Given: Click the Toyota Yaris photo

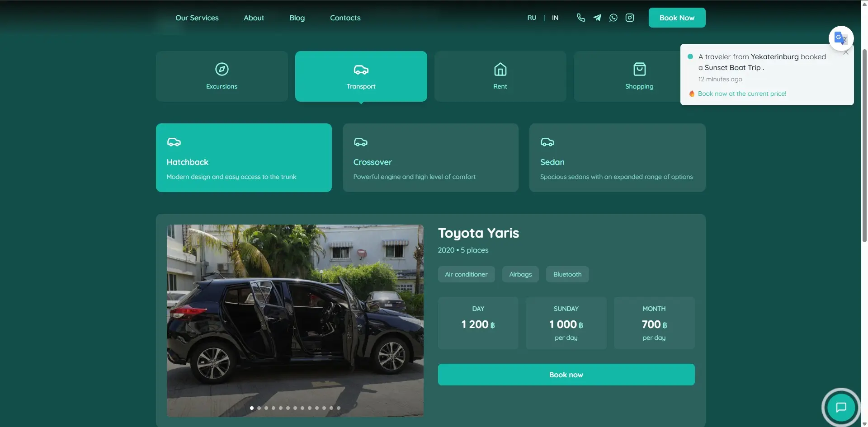Looking at the screenshot, I should click(x=295, y=320).
